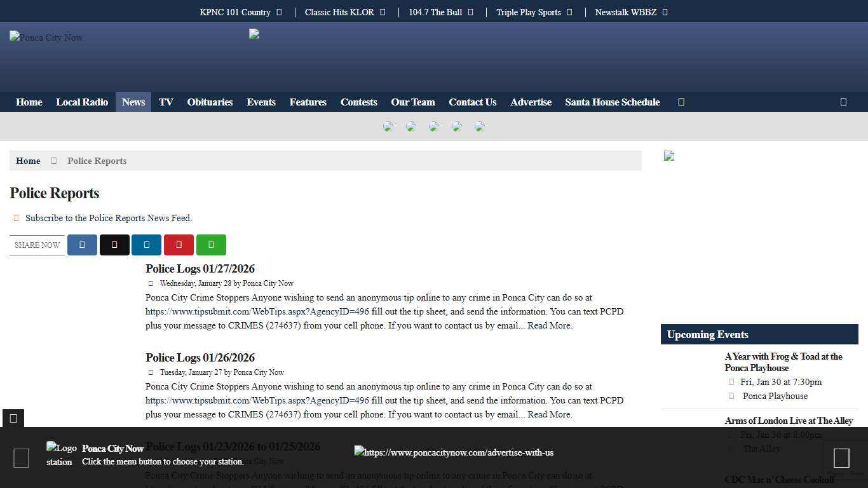
Task: Click the RSS icon beside Subscribe text
Action: [x=17, y=218]
